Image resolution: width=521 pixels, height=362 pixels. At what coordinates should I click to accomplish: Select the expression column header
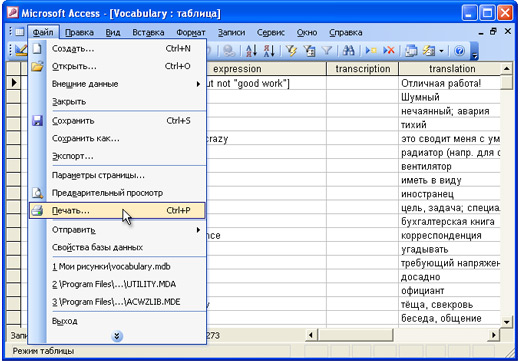coord(266,69)
